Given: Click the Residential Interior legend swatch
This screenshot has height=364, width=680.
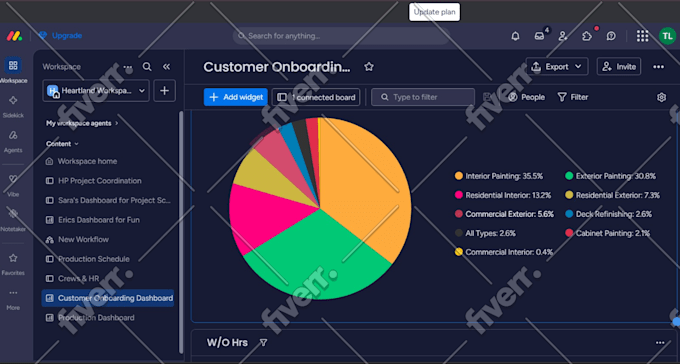Looking at the screenshot, I should coord(459,195).
